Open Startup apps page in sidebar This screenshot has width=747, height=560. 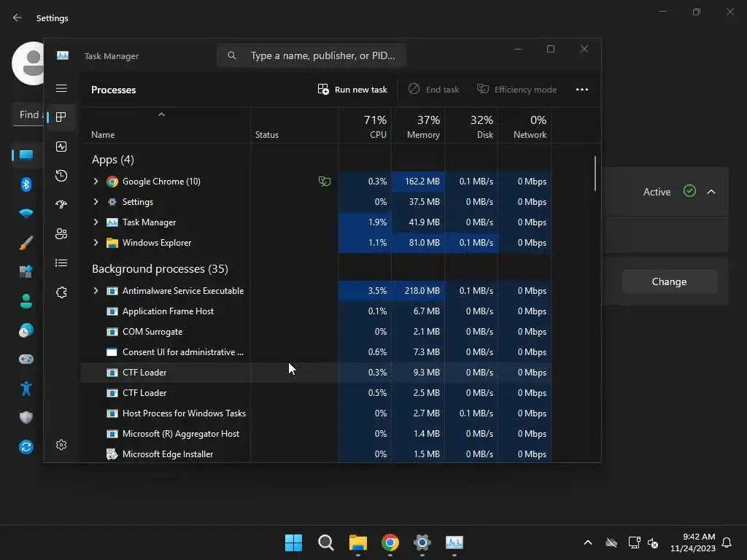click(x=61, y=205)
